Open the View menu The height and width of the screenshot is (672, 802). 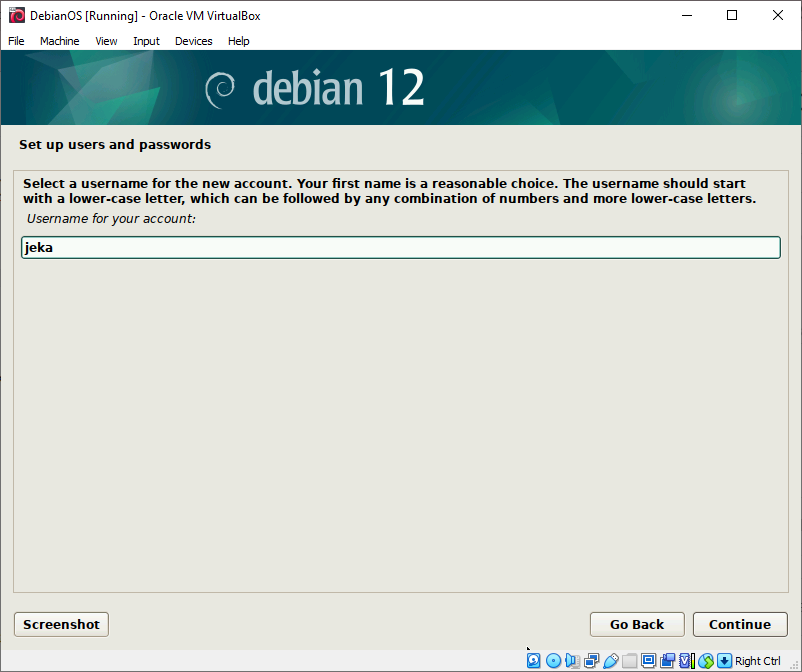(106, 41)
